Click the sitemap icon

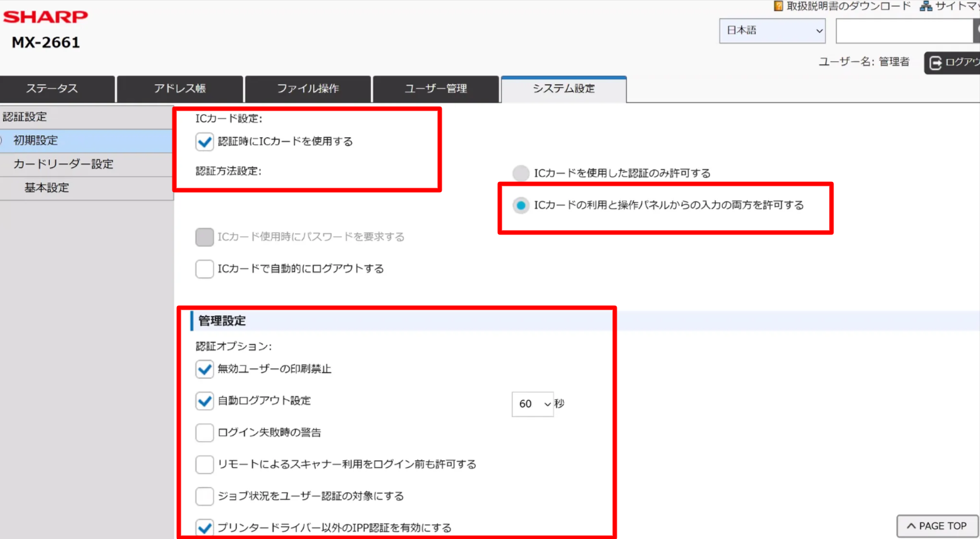[x=926, y=6]
